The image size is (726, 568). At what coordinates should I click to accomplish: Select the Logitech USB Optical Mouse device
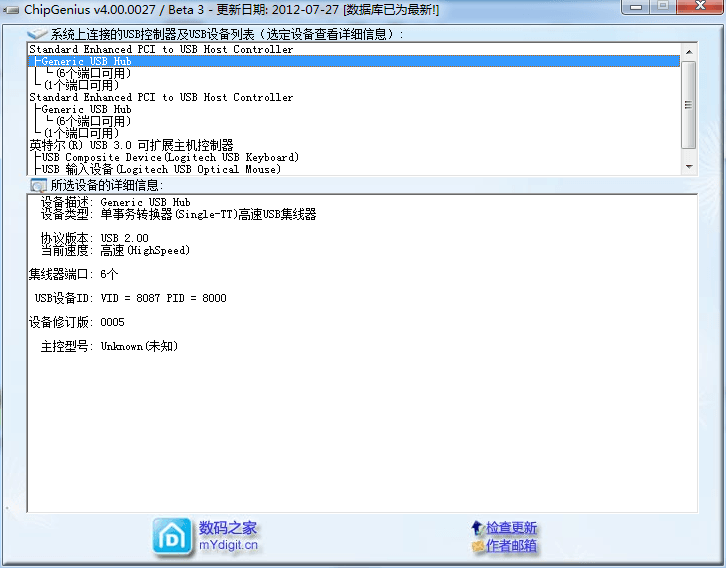(x=161, y=169)
